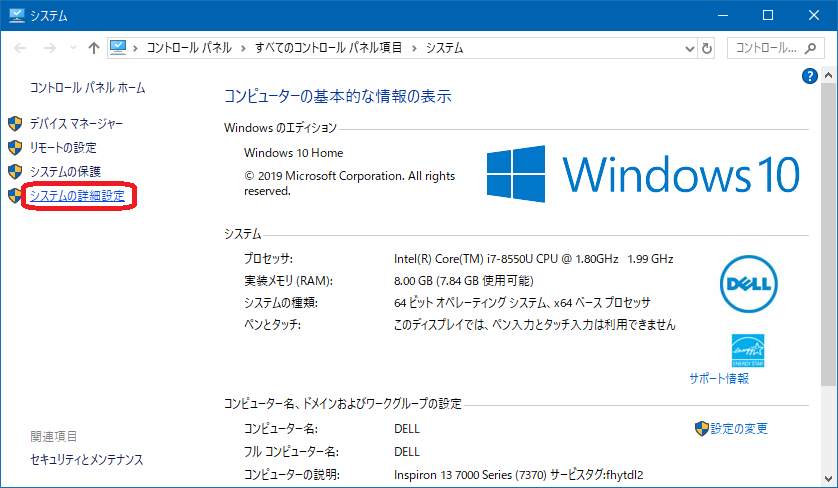Select the システム breadcrumb
The image size is (838, 488).
pos(444,48)
